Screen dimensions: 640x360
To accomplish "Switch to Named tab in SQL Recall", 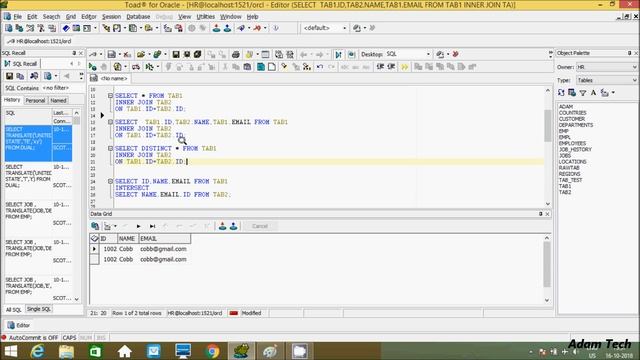I will click(58, 100).
